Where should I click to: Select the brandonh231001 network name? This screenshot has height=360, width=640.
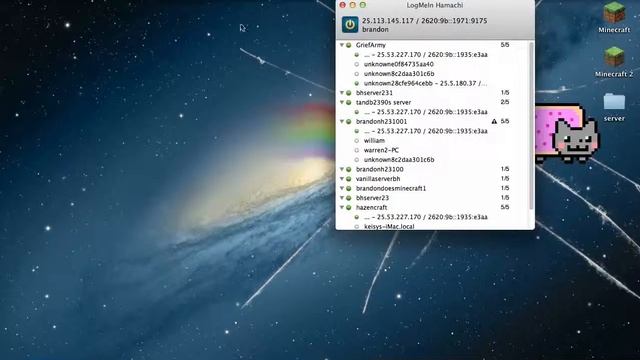click(x=381, y=122)
